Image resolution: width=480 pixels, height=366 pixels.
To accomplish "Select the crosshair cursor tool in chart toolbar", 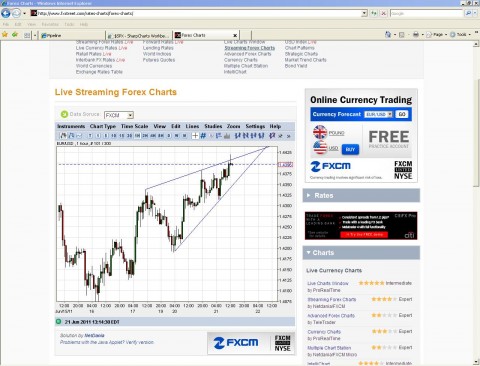I will click(195, 136).
